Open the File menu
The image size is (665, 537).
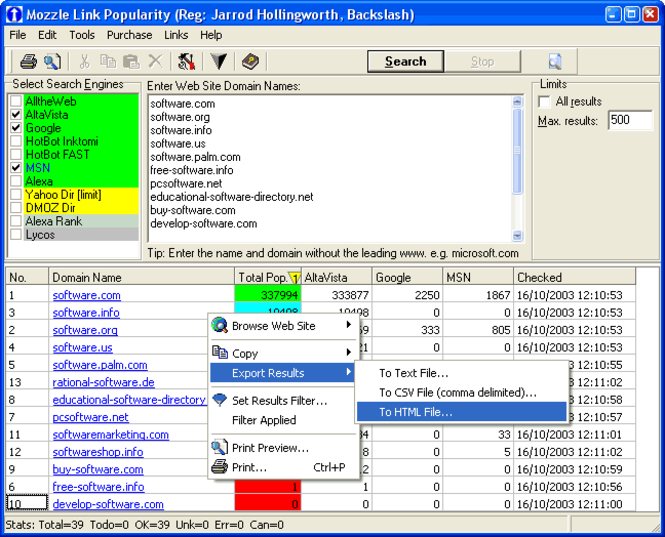(x=18, y=35)
